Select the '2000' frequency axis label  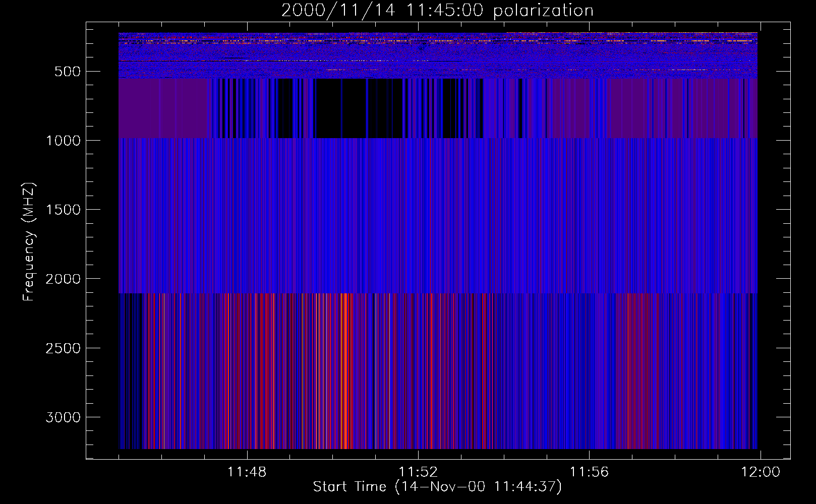point(64,279)
